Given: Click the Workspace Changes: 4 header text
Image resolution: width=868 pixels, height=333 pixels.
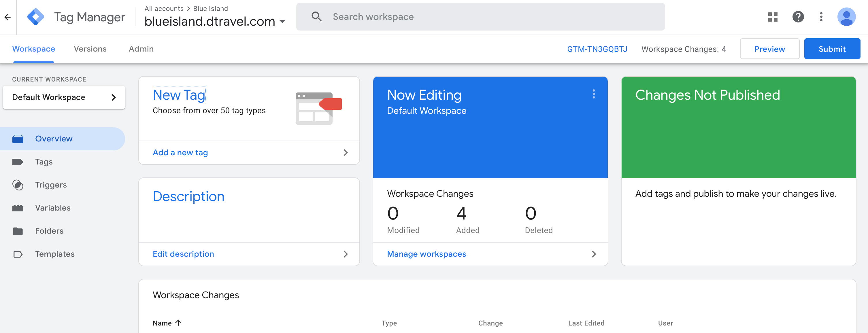Looking at the screenshot, I should 684,49.
